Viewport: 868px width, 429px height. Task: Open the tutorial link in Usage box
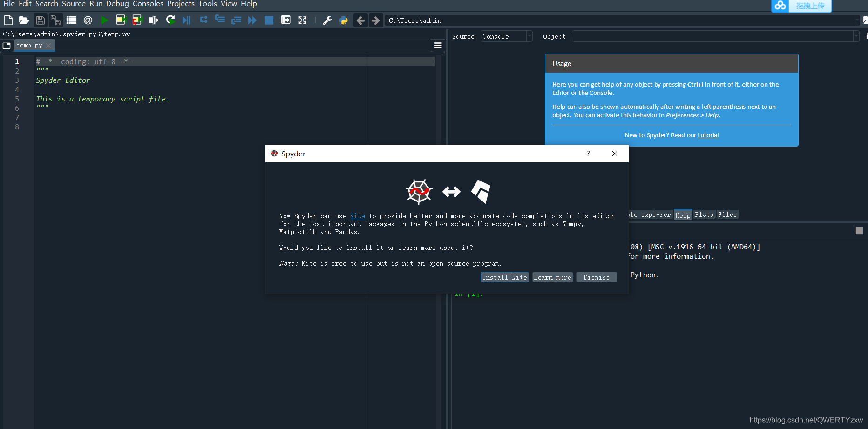[x=708, y=135]
